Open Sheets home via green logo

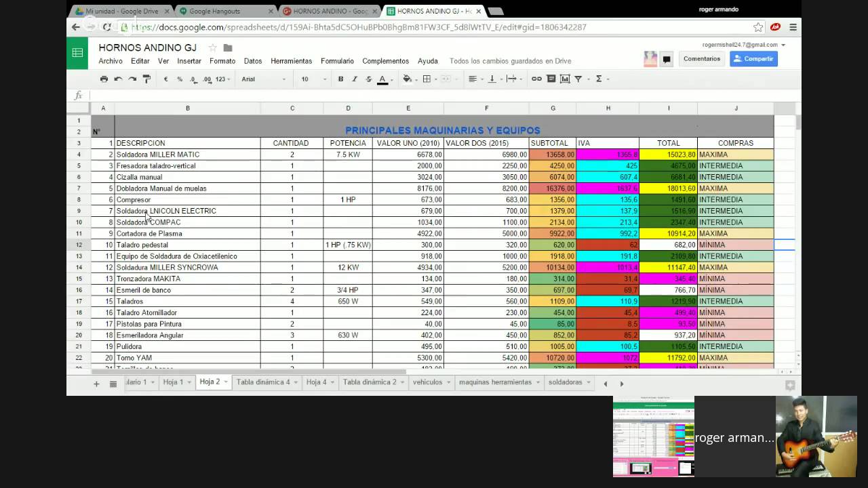(x=77, y=53)
